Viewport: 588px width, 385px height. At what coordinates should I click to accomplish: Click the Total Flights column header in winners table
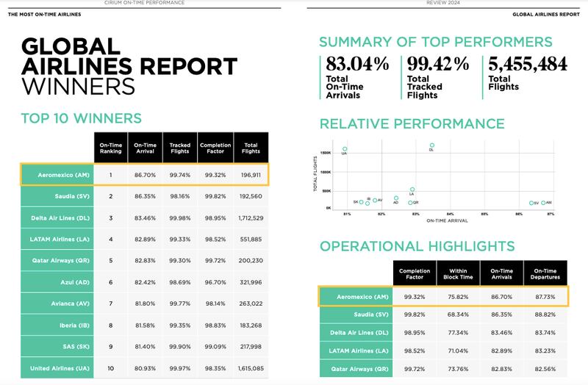[251, 145]
